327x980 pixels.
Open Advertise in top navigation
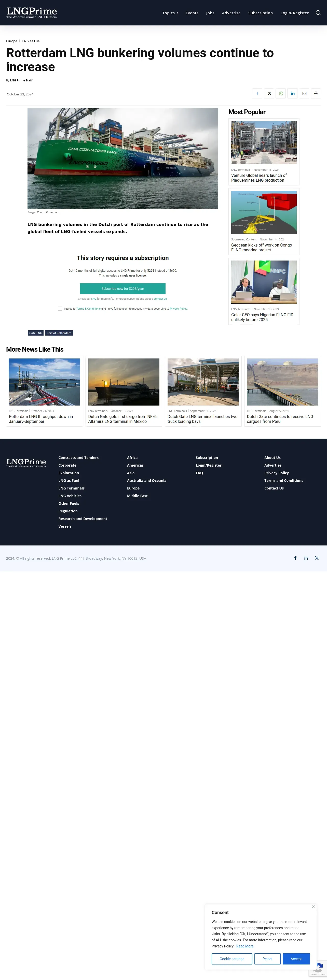[x=231, y=13]
